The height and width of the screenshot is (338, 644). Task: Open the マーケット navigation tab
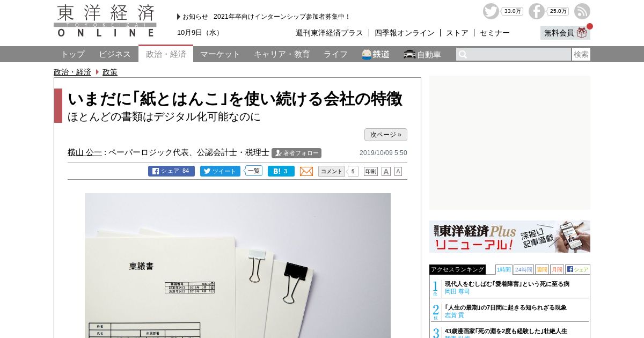pos(220,54)
